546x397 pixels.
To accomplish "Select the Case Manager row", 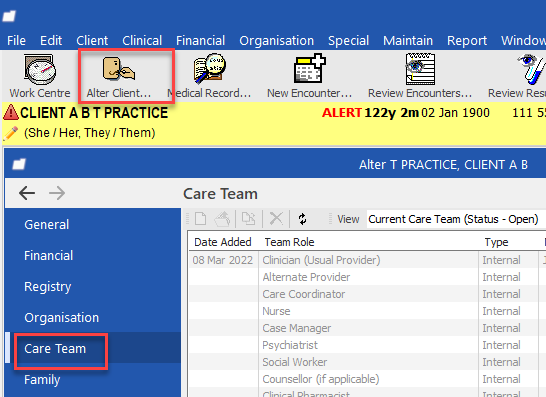I will [x=367, y=328].
